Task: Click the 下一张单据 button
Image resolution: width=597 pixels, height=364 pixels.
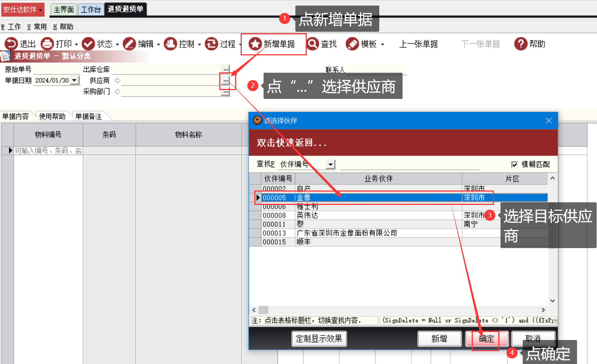Action: [481, 44]
